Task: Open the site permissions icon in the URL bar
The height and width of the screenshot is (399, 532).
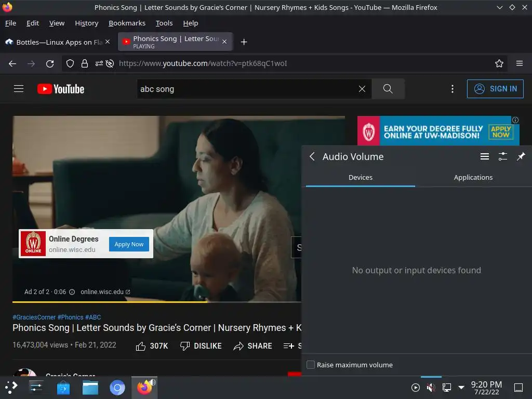Action: coord(99,63)
